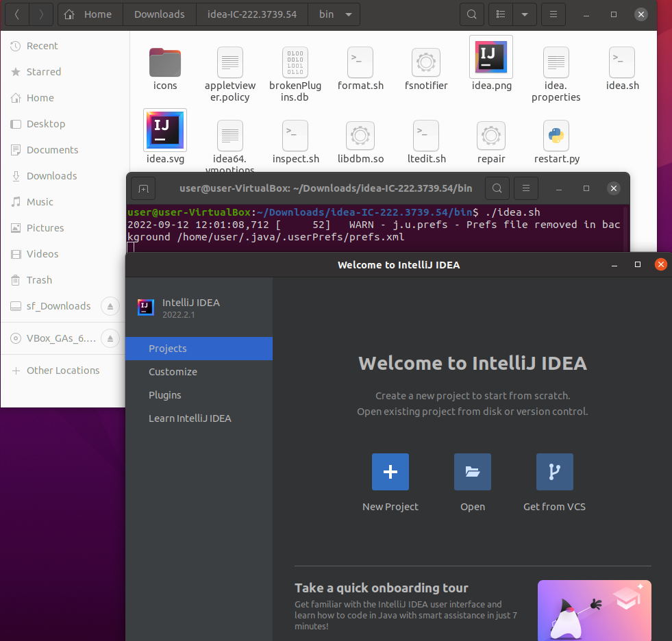Click the onboarding tour illustration
The width and height of the screenshot is (672, 641).
click(595, 610)
